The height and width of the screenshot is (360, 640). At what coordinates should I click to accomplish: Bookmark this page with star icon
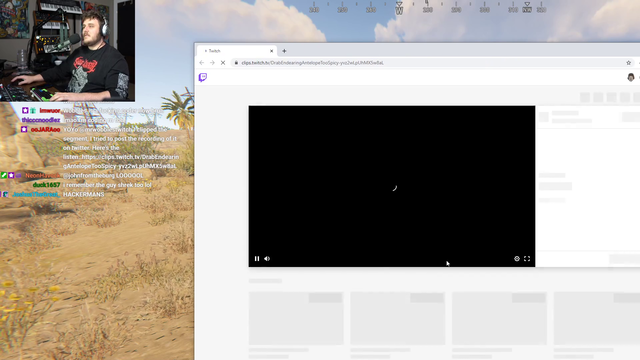click(x=629, y=62)
